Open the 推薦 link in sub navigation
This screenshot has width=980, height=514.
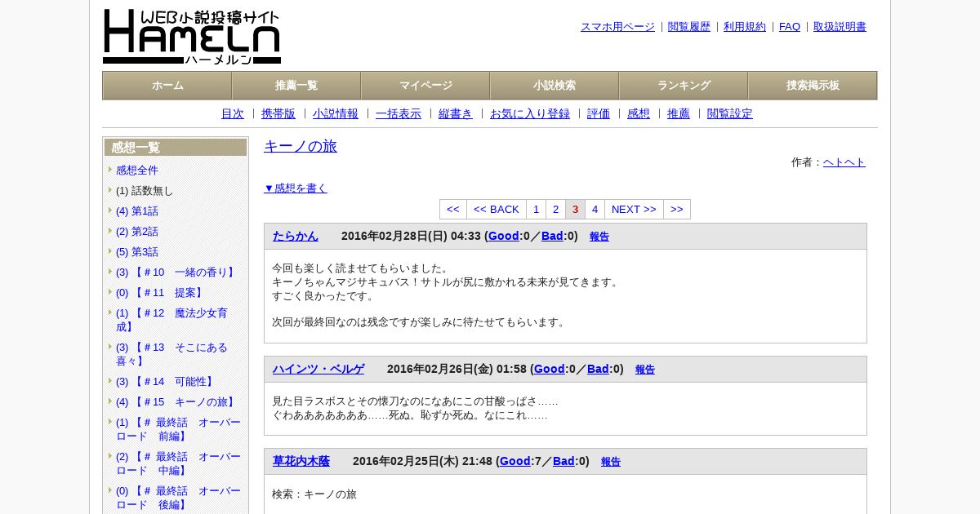pyautogui.click(x=679, y=113)
